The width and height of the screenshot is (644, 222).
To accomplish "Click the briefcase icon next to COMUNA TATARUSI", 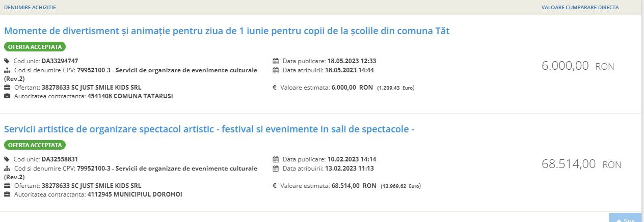I will click(7, 96).
